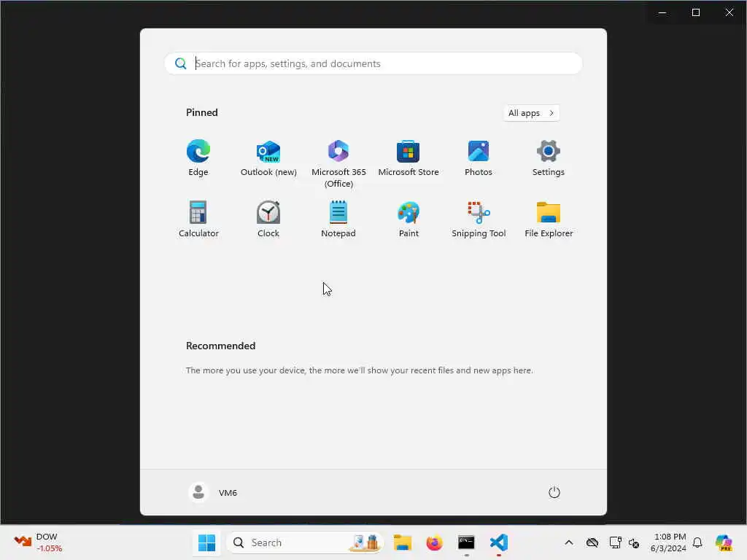Launch the Calculator app
Viewport: 747px width, 560px height.
[x=198, y=219]
